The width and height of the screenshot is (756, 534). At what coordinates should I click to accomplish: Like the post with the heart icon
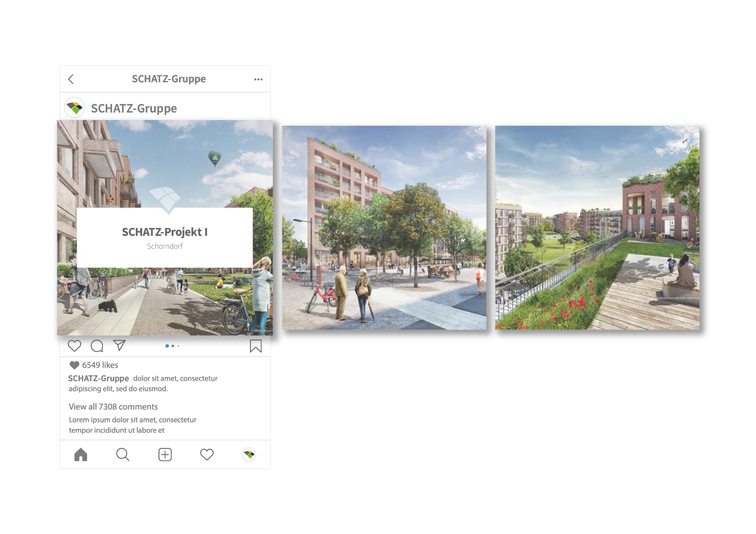coord(75,346)
